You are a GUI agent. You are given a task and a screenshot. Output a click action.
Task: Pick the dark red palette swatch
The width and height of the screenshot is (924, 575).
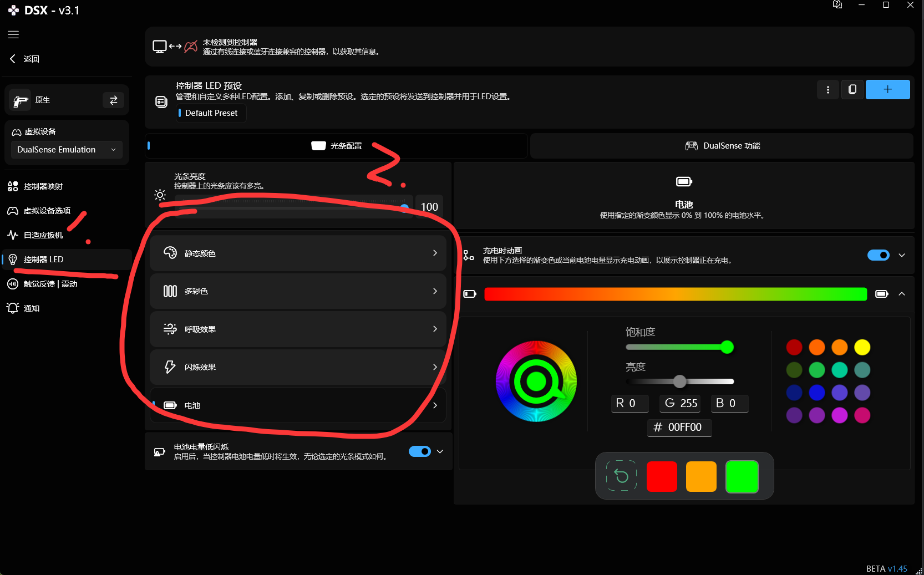[x=794, y=347]
